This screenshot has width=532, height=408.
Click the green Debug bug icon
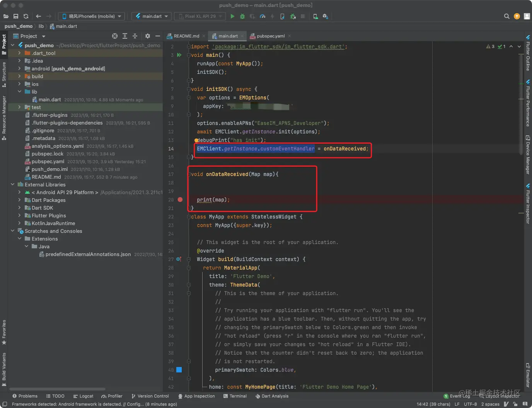point(242,16)
